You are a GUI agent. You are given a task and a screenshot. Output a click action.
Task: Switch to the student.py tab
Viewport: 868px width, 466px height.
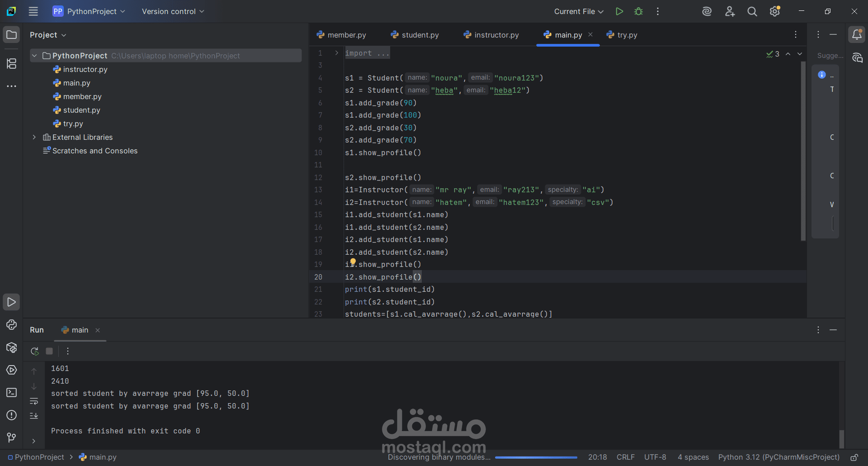(x=415, y=35)
